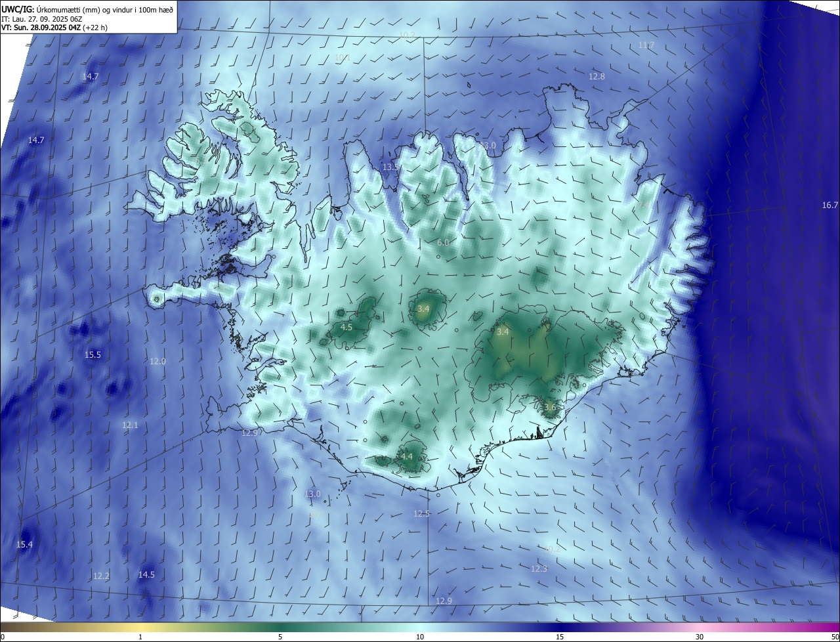Image resolution: width=840 pixels, height=642 pixels.
Task: Click the color scale tick labeled '50'
Action: [835, 637]
